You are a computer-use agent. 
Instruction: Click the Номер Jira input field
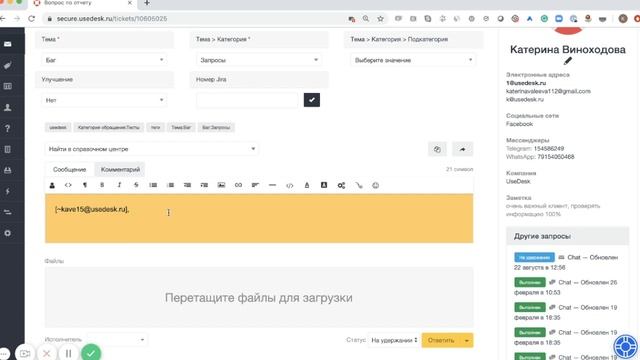pos(247,100)
